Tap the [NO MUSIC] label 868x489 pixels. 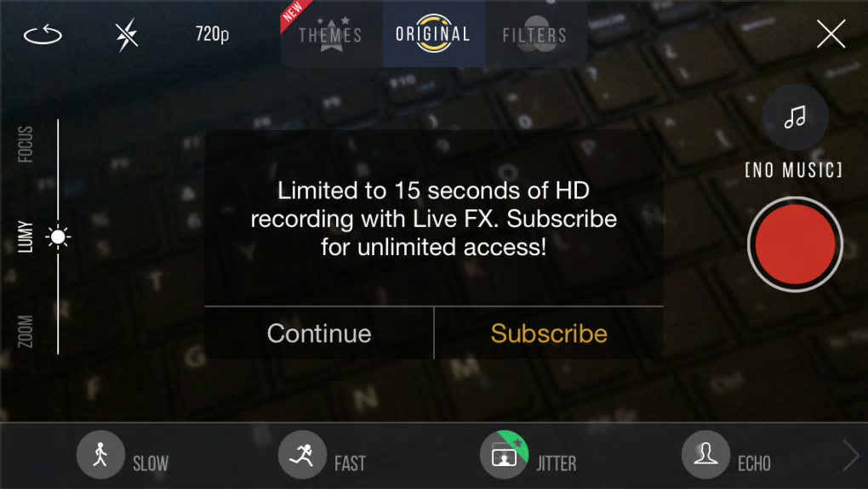point(794,170)
